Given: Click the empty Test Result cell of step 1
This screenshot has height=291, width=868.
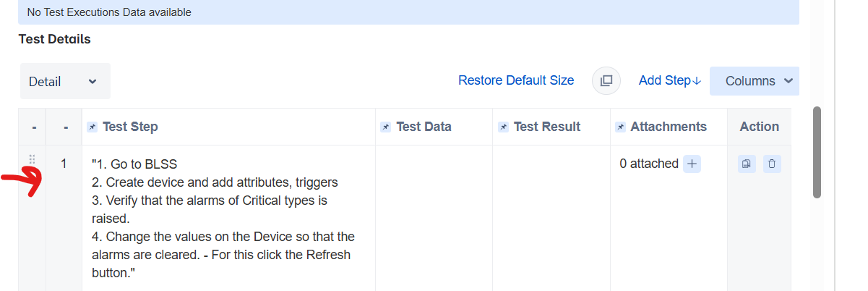Looking at the screenshot, I should click(x=551, y=218).
